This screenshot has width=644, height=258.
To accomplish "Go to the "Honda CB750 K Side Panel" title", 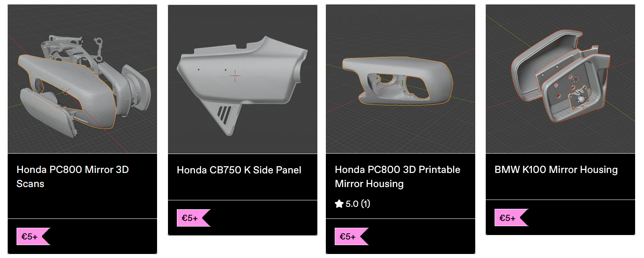I will (x=239, y=170).
